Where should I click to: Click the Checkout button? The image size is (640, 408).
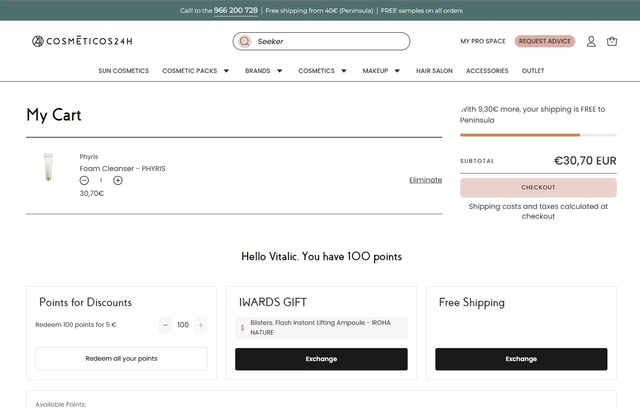(x=538, y=188)
